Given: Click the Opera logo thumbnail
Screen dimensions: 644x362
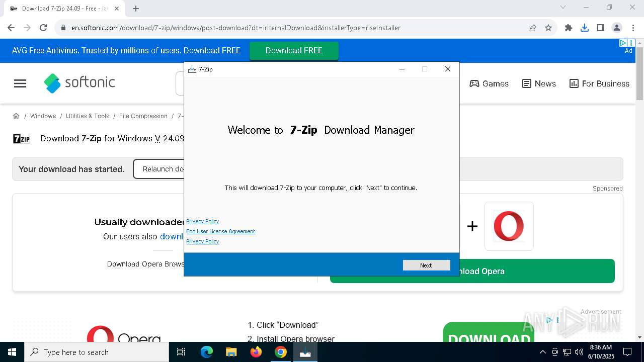Looking at the screenshot, I should [x=509, y=226].
